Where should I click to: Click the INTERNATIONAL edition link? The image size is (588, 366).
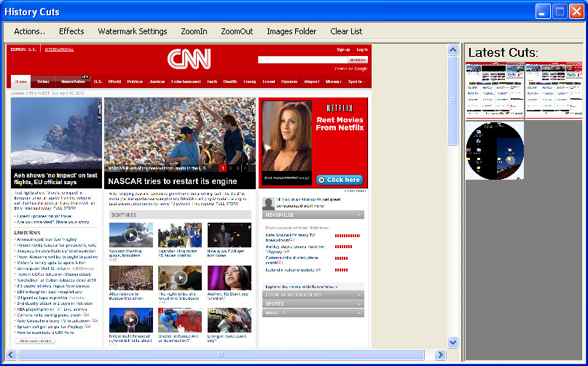pos(59,49)
